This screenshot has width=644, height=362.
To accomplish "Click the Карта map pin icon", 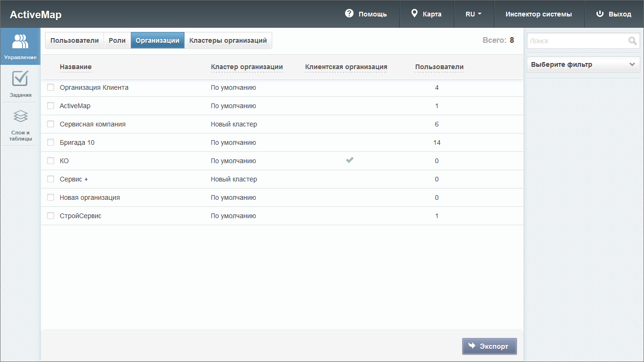I will (x=414, y=14).
